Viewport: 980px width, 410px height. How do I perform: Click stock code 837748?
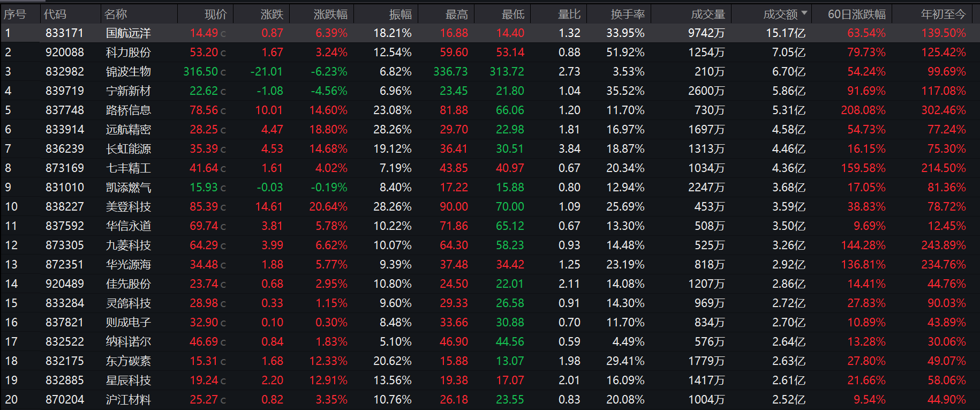pos(65,110)
